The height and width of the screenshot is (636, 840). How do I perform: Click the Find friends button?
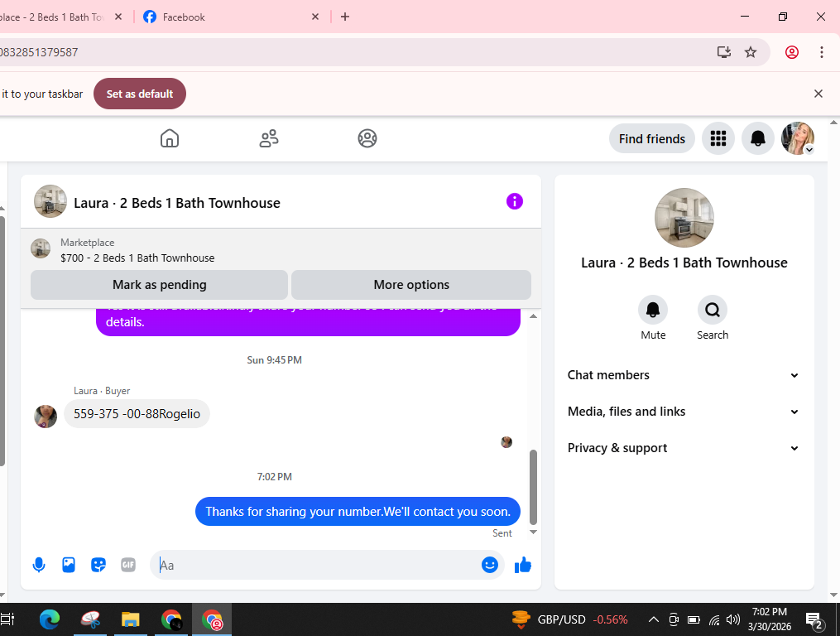[x=652, y=139]
